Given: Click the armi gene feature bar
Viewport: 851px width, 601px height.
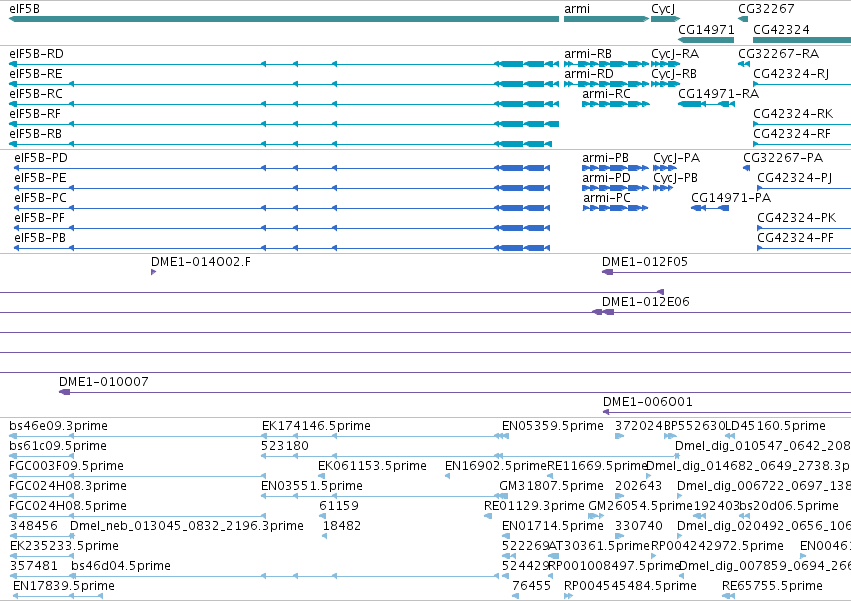Looking at the screenshot, I should pyautogui.click(x=606, y=19).
